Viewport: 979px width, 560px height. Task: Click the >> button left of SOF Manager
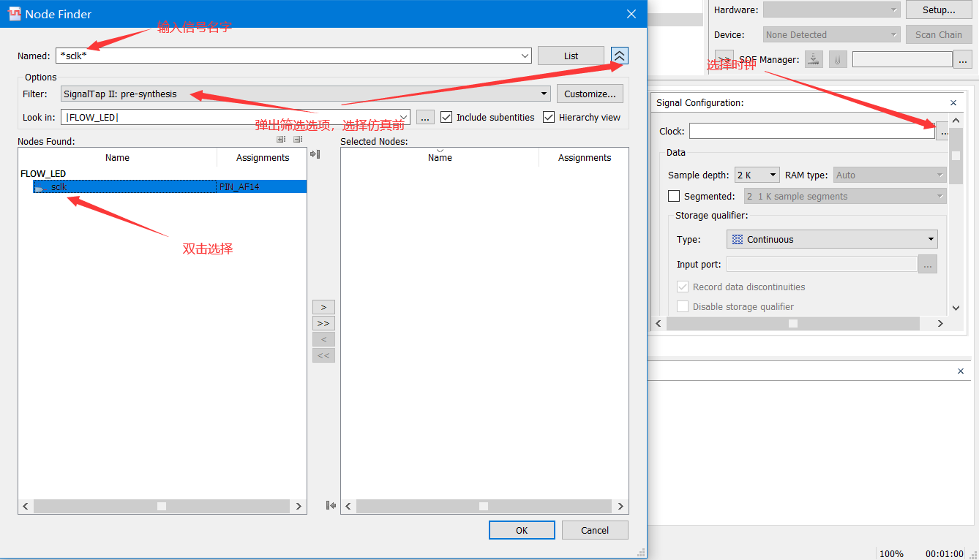724,59
